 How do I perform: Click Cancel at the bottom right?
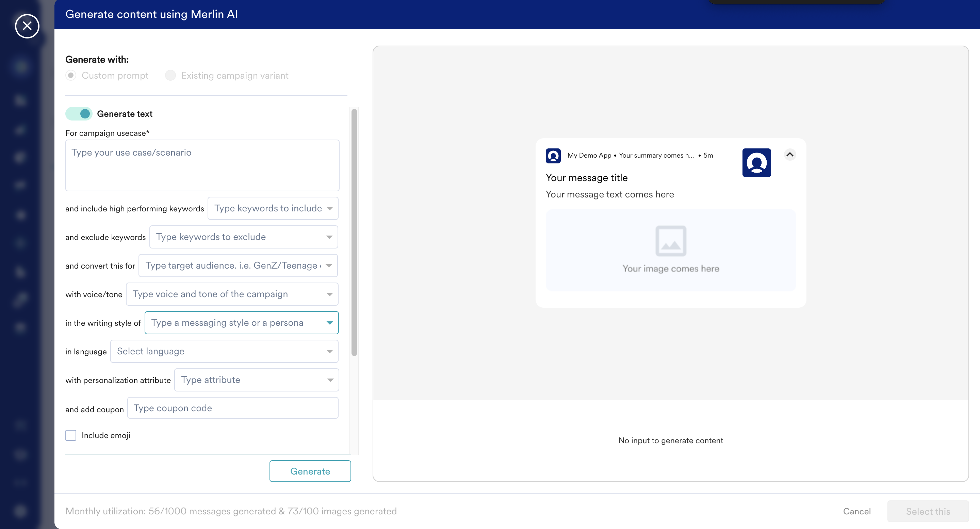(856, 511)
